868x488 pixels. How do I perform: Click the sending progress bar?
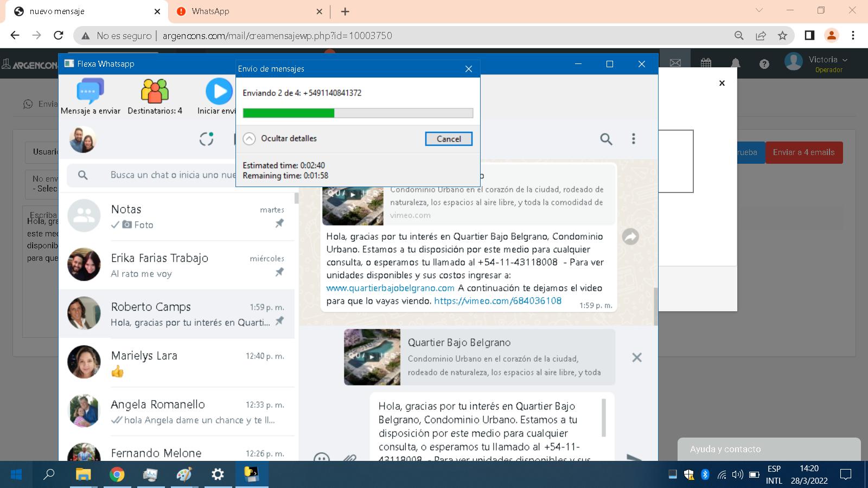[358, 113]
